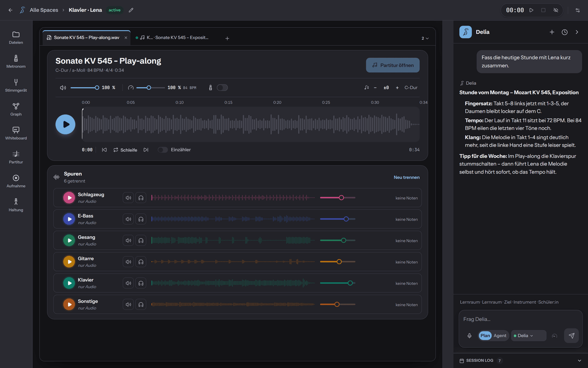Add a new tab with plus
The height and width of the screenshot is (368, 588).
click(x=227, y=38)
